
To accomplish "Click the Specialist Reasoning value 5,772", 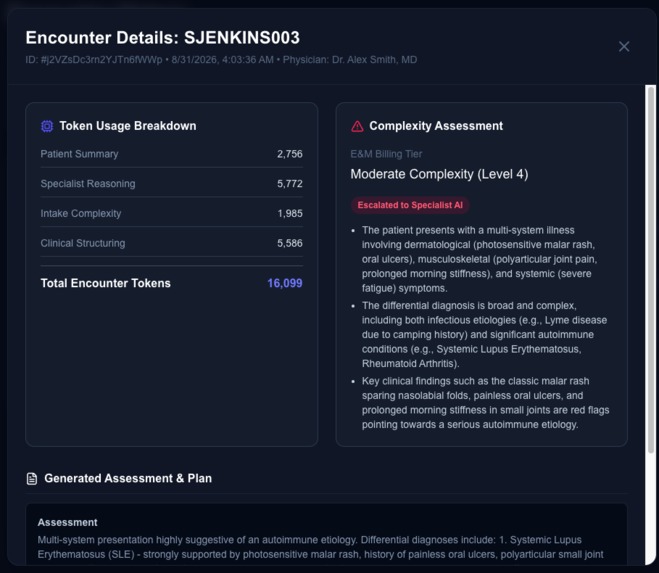I will (290, 183).
